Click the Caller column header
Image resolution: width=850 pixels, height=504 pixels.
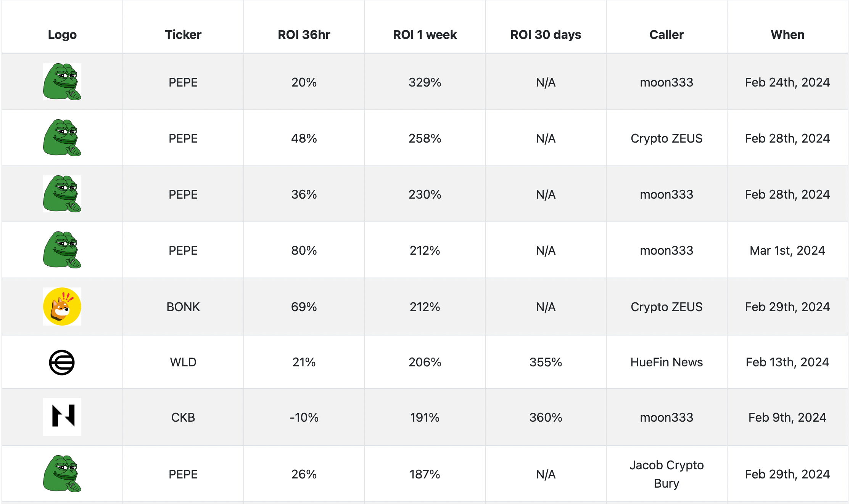666,35
